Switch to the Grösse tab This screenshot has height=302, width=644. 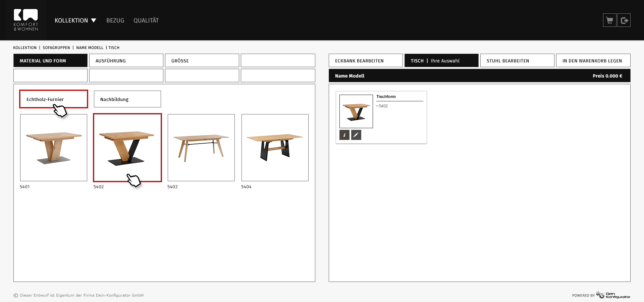pyautogui.click(x=202, y=61)
